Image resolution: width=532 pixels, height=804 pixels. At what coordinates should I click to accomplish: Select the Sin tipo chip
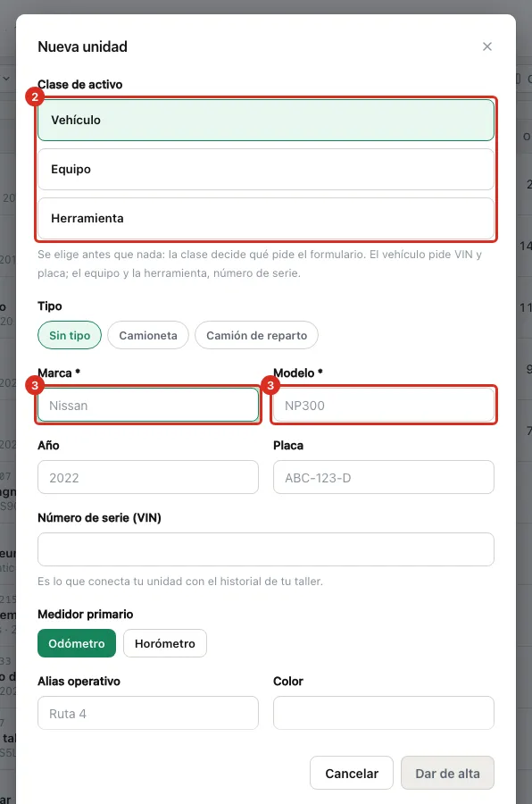click(x=70, y=335)
